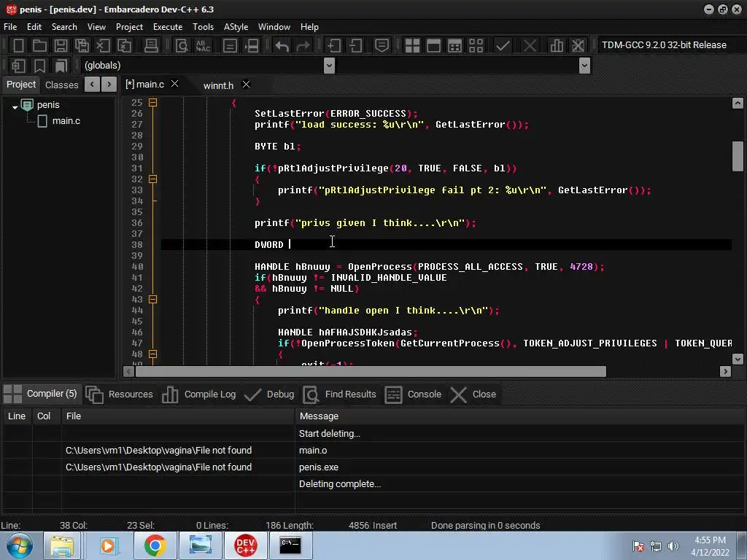The width and height of the screenshot is (747, 560).
Task: Open the Project menu
Action: [x=129, y=27]
